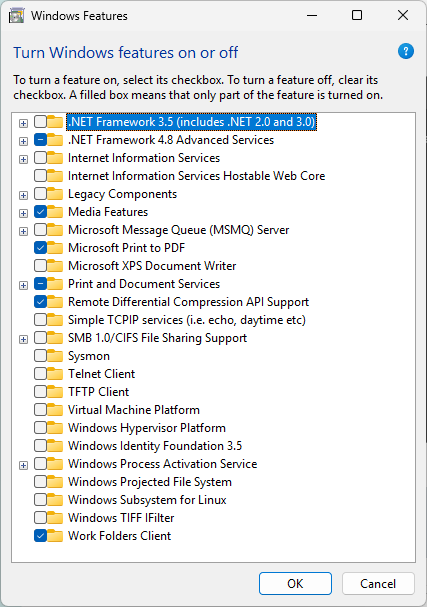This screenshot has height=607, width=427.
Task: Select Windows Subsystem for Linux label
Action: 147,500
